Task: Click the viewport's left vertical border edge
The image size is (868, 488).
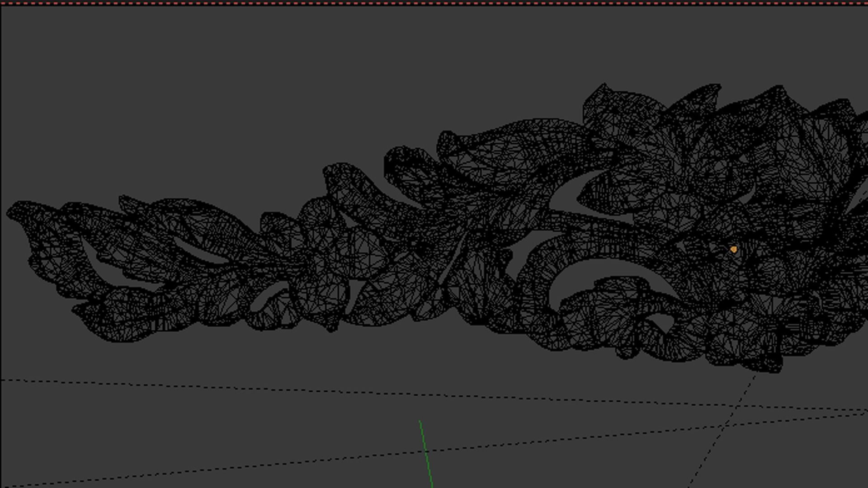Action: 1,244
